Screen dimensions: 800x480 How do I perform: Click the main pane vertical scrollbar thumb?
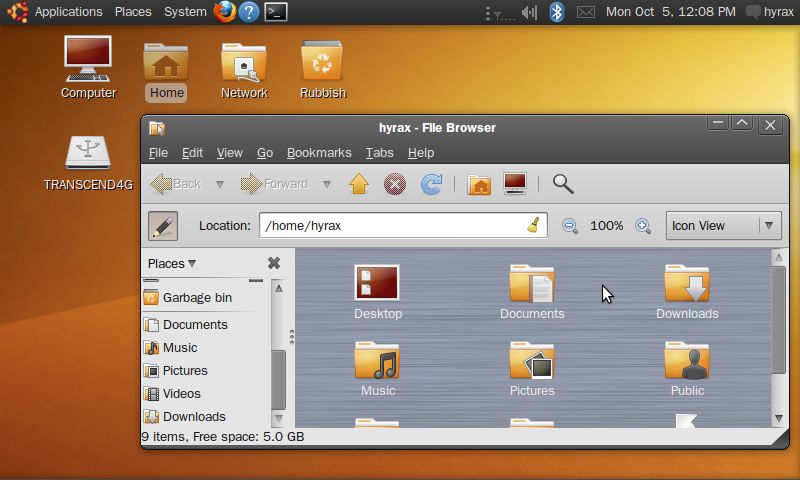[779, 320]
